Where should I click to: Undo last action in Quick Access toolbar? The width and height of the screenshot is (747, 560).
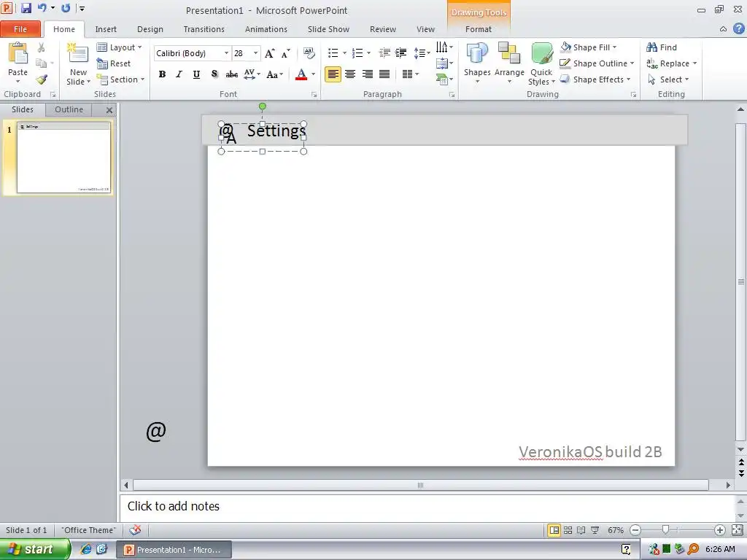point(42,8)
